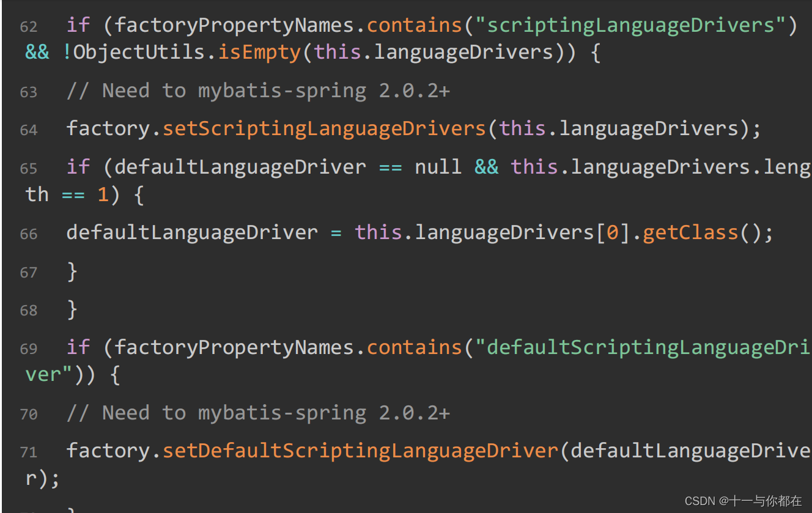
Task: Click the contains method on line 69
Action: (x=415, y=347)
